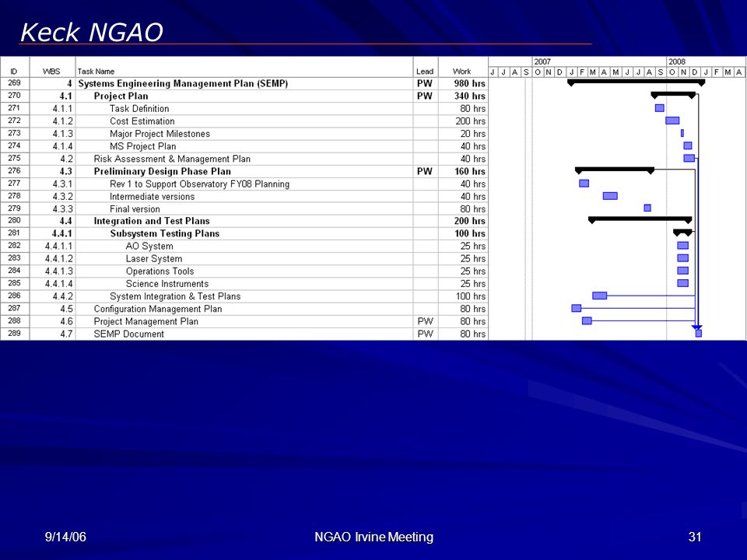Select Preliminary Design Phase Plan task
This screenshot has width=747, height=560.
(162, 171)
